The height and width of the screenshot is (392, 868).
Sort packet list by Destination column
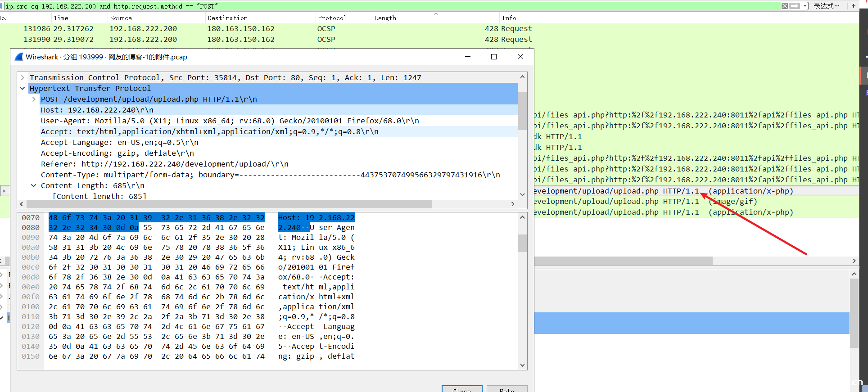(227, 18)
